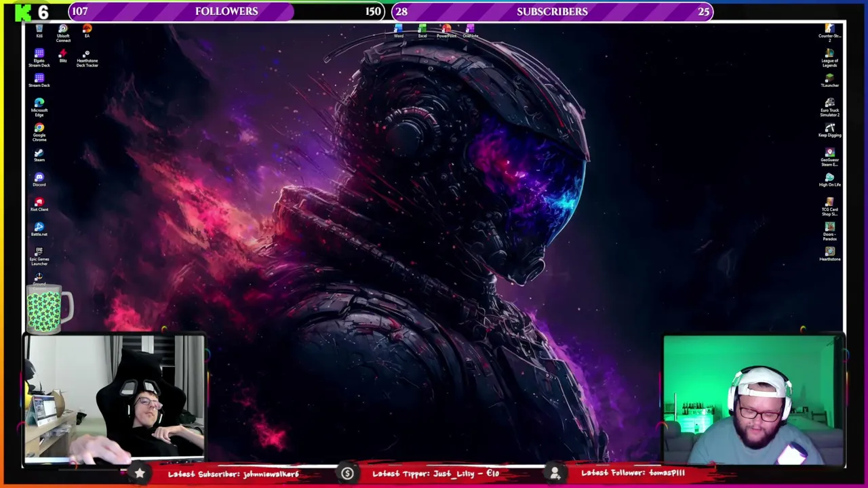Open GeoGuessr Steam Edition shortcut
The height and width of the screenshot is (488, 868).
tap(829, 157)
